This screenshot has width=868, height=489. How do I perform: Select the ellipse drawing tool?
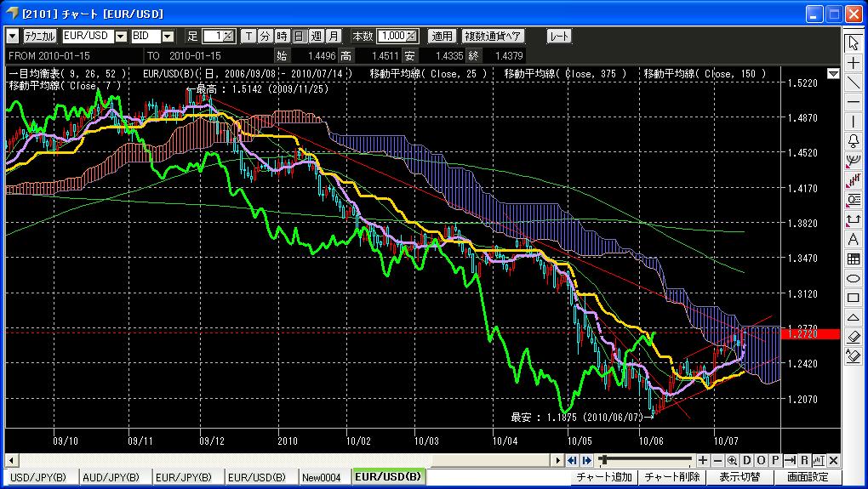tap(853, 278)
